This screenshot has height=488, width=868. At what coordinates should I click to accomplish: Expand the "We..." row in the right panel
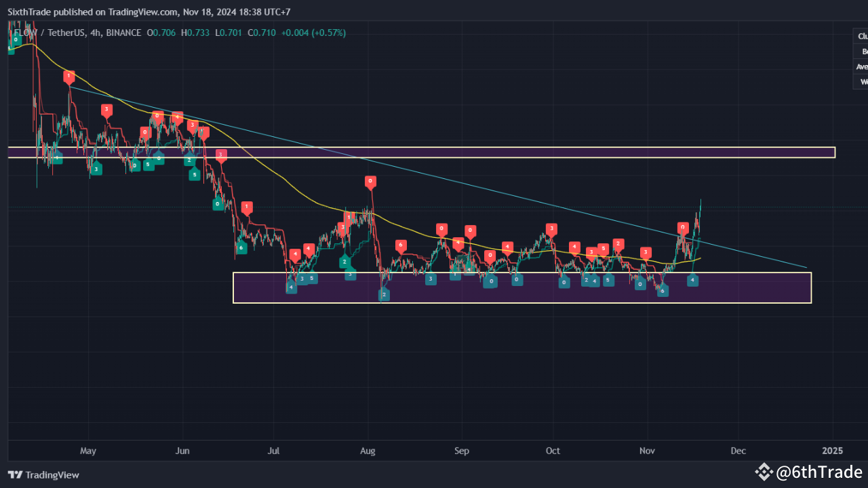pyautogui.click(x=860, y=81)
